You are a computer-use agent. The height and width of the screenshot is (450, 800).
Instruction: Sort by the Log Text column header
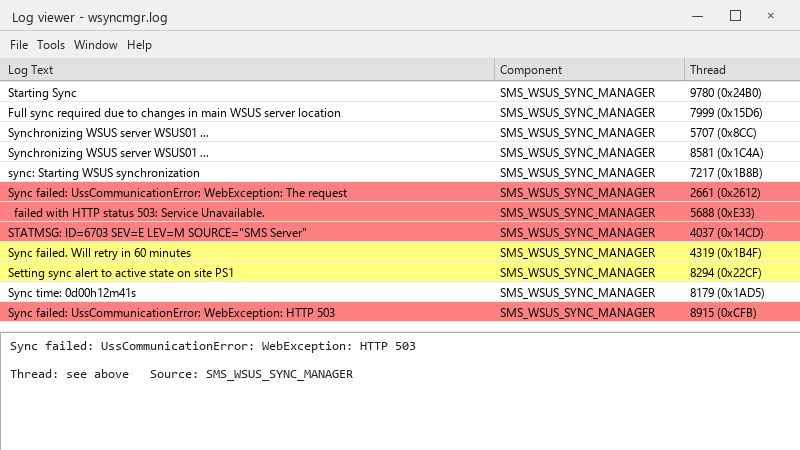[247, 70]
